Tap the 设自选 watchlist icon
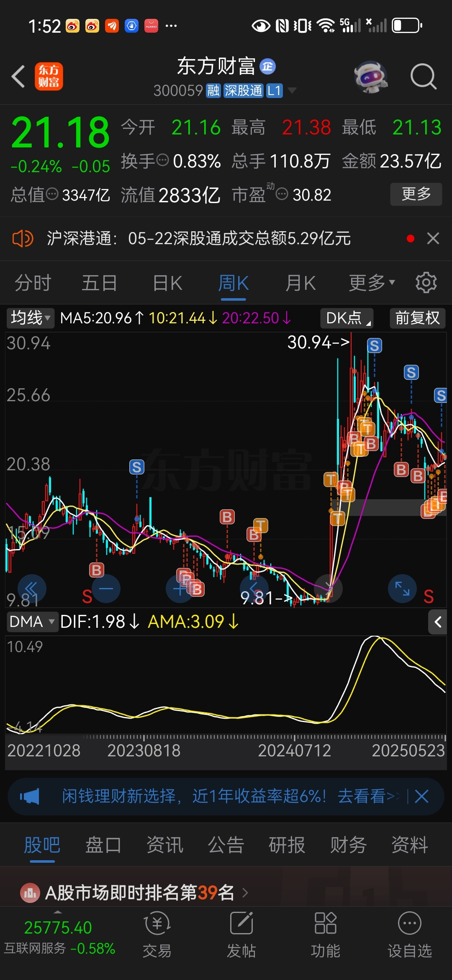The height and width of the screenshot is (980, 452). click(410, 935)
